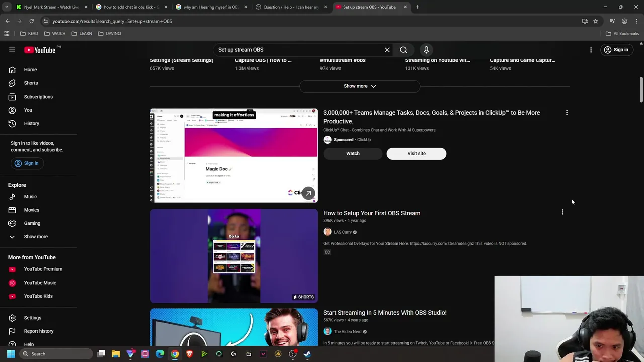This screenshot has height=362, width=644.
Task: Click the YouTube logo
Action: 39,50
